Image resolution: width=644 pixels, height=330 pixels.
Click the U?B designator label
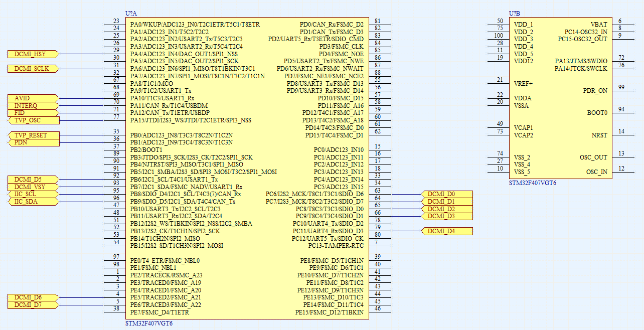[x=515, y=14]
